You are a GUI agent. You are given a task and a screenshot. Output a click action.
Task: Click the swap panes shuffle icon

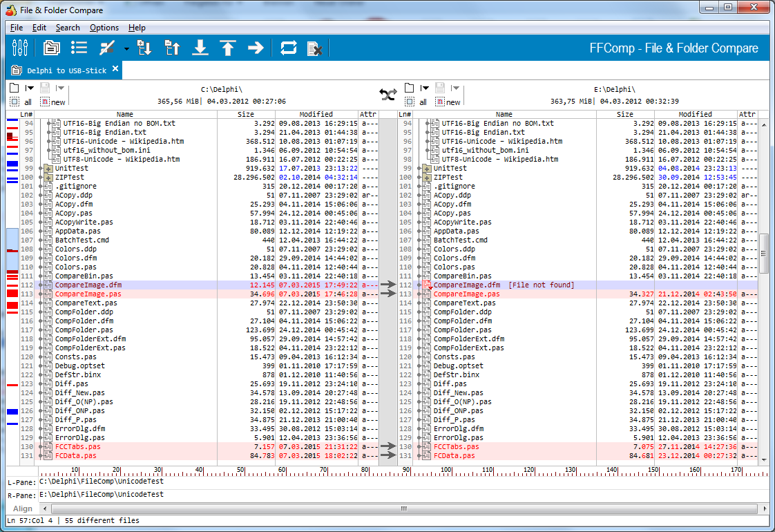click(x=388, y=95)
